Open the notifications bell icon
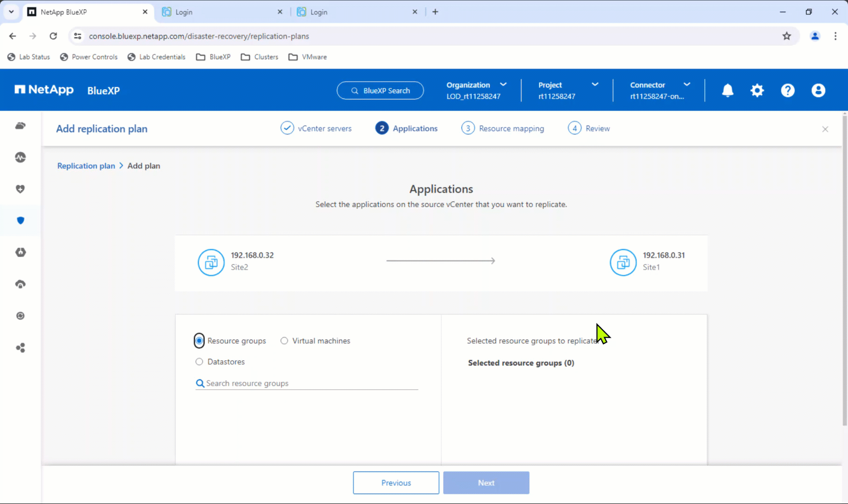Screen dimensions: 848x504 [x=728, y=90]
